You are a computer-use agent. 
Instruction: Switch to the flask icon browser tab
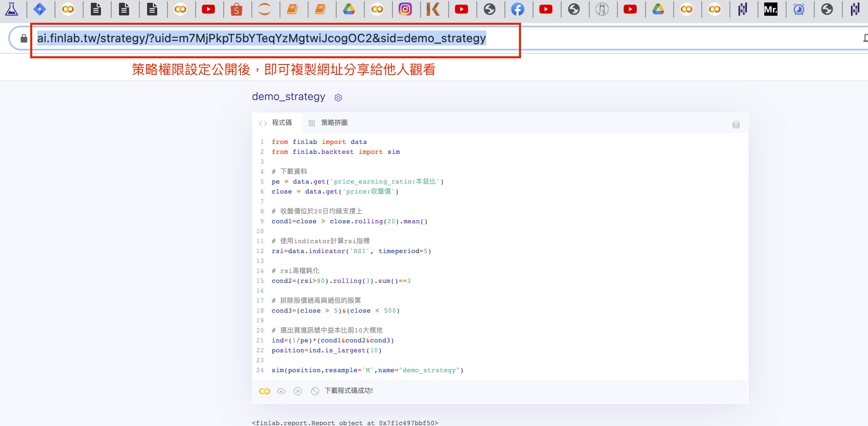click(12, 9)
